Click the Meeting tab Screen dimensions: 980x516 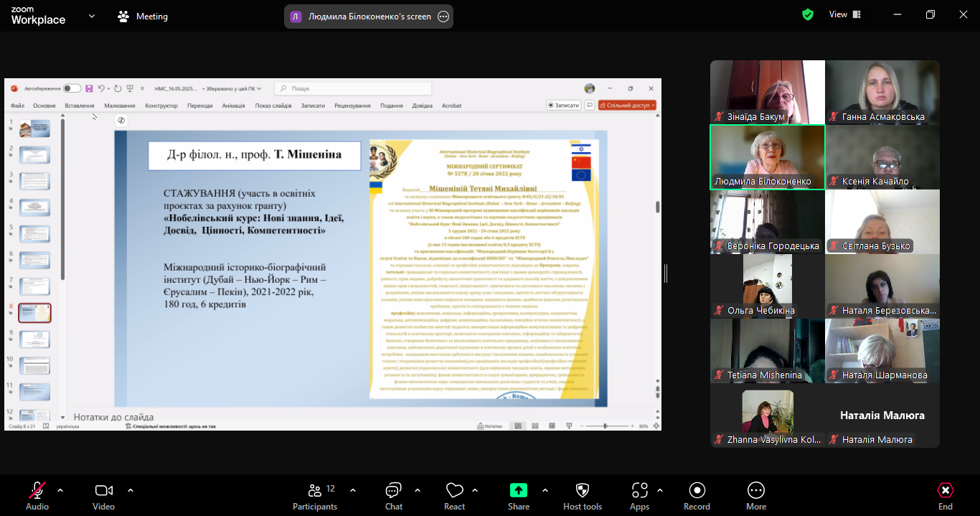(x=143, y=17)
